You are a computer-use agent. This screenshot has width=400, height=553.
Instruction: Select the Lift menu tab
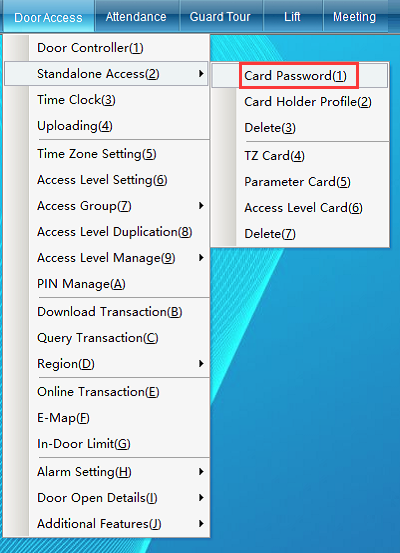coord(292,17)
